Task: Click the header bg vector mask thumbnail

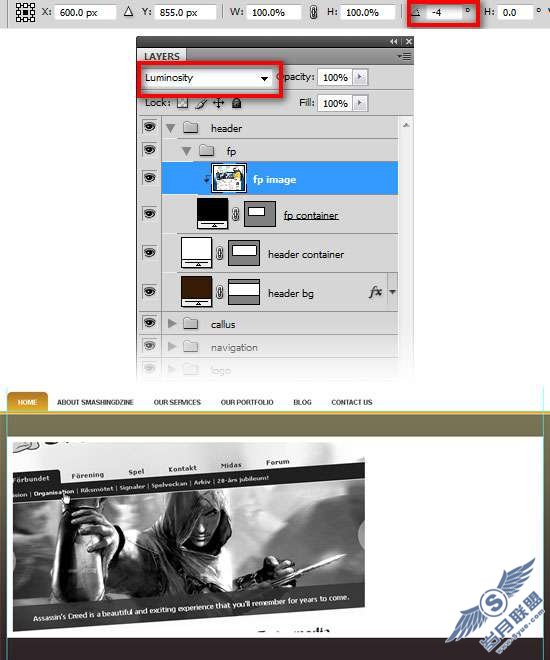Action: tap(244, 292)
